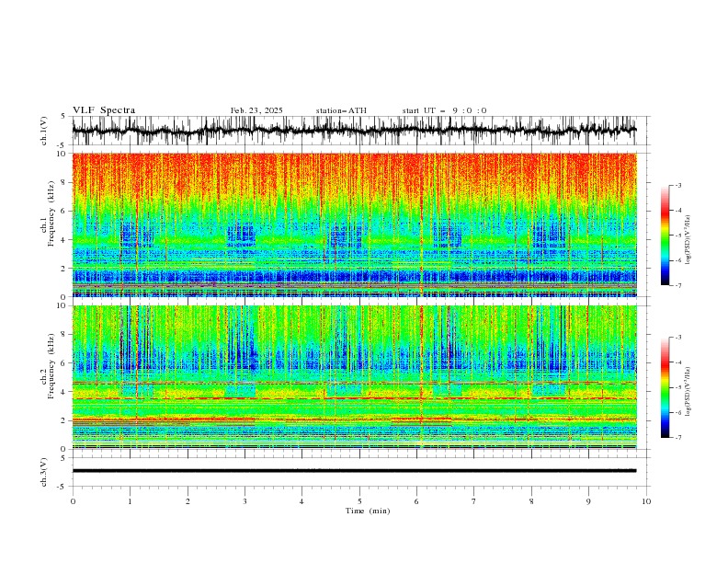Click the "4" tick on the Time axis
Image resolution: width=728 pixels, height=563 pixels.
[301, 501]
